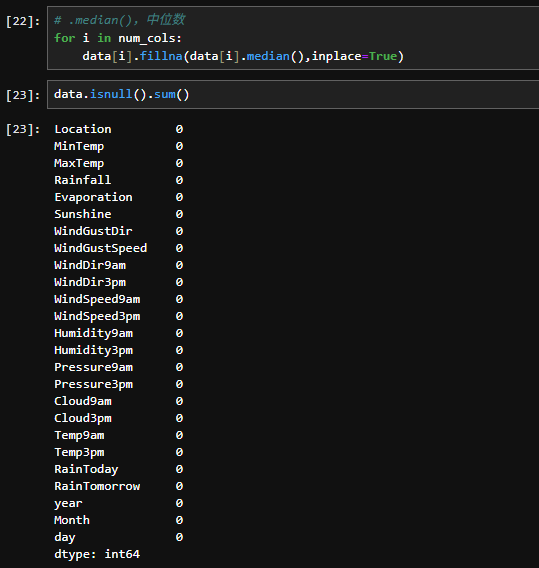Click 'Humidity3pm' in the output

(x=93, y=351)
